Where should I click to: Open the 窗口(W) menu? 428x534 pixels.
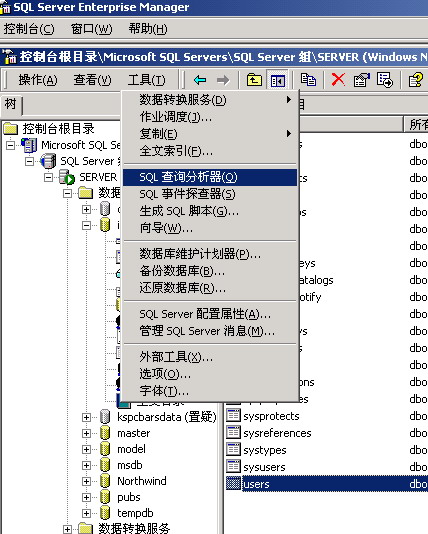pos(91,29)
